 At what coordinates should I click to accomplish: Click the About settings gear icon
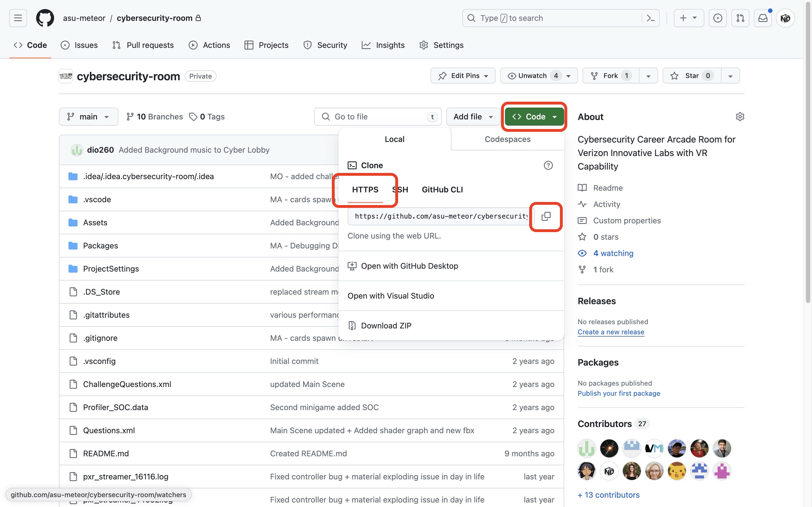tap(740, 117)
